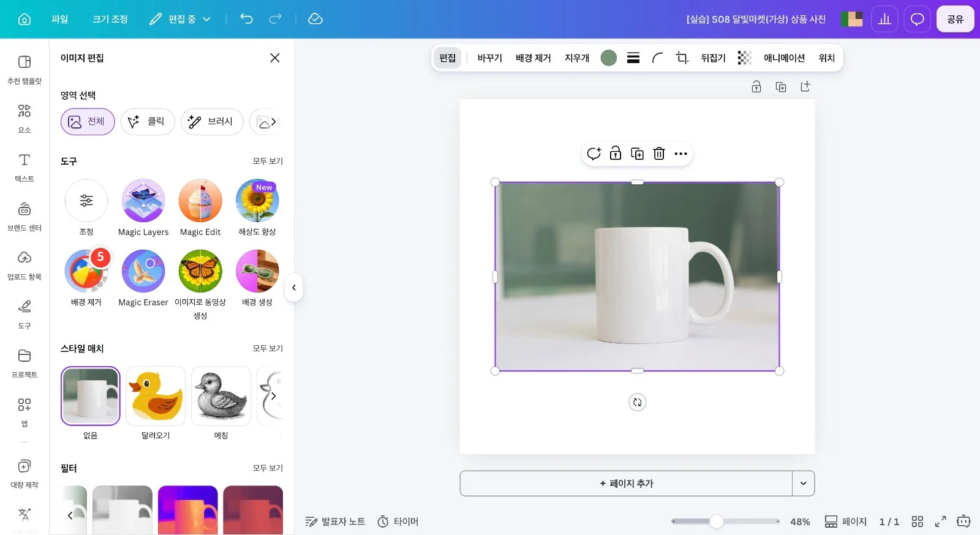The height and width of the screenshot is (535, 980).
Task: Select the crop tool icon
Action: click(682, 58)
